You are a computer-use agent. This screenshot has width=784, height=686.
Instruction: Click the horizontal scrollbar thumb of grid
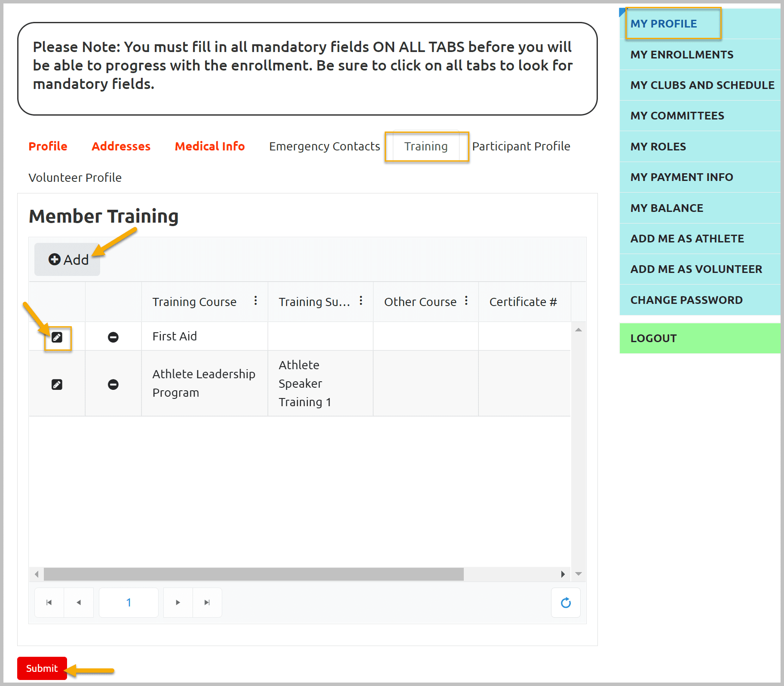(254, 574)
